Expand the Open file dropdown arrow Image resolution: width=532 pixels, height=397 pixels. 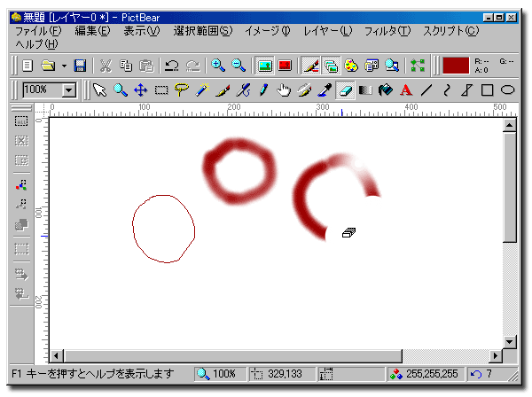64,66
